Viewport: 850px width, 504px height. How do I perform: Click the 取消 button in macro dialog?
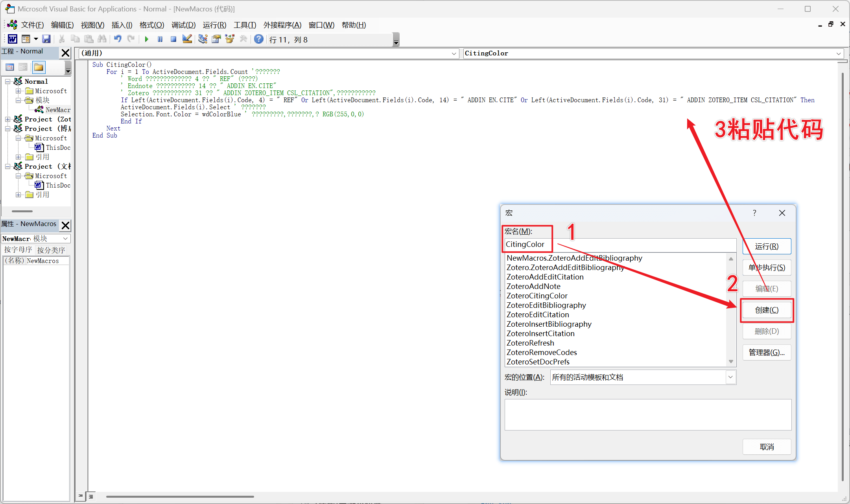(766, 447)
